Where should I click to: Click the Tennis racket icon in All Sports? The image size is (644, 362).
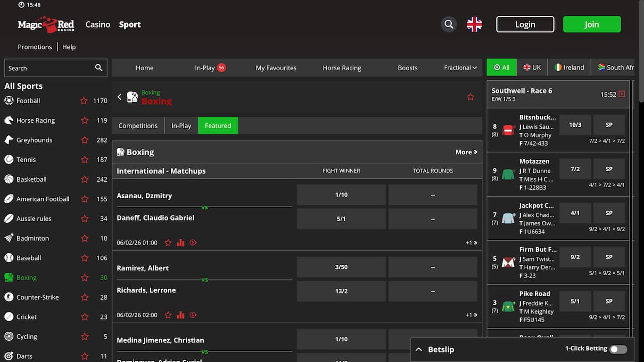(9, 159)
